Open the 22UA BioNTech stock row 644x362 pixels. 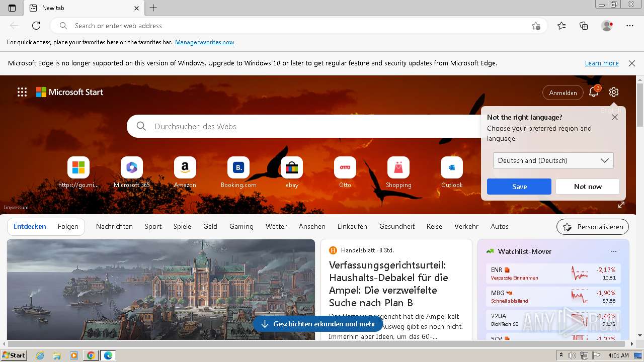pyautogui.click(x=553, y=320)
